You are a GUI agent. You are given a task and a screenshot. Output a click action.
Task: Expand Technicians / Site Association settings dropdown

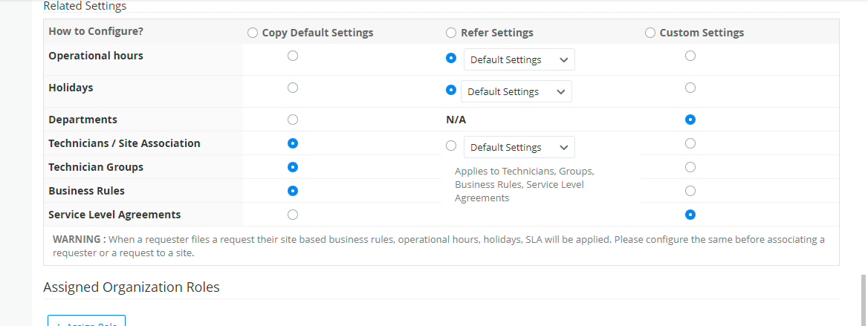pos(519,147)
